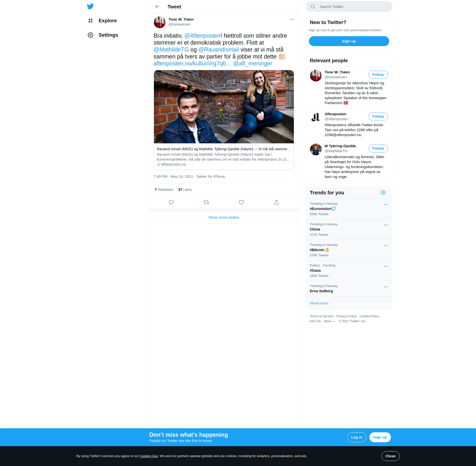This screenshot has width=476, height=466.
Task: Click M Tybring-Gjedde avatar
Action: pos(316,149)
